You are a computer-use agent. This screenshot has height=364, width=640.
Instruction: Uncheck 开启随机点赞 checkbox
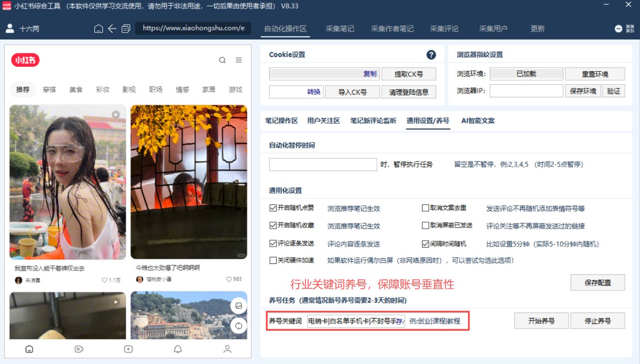coord(273,208)
